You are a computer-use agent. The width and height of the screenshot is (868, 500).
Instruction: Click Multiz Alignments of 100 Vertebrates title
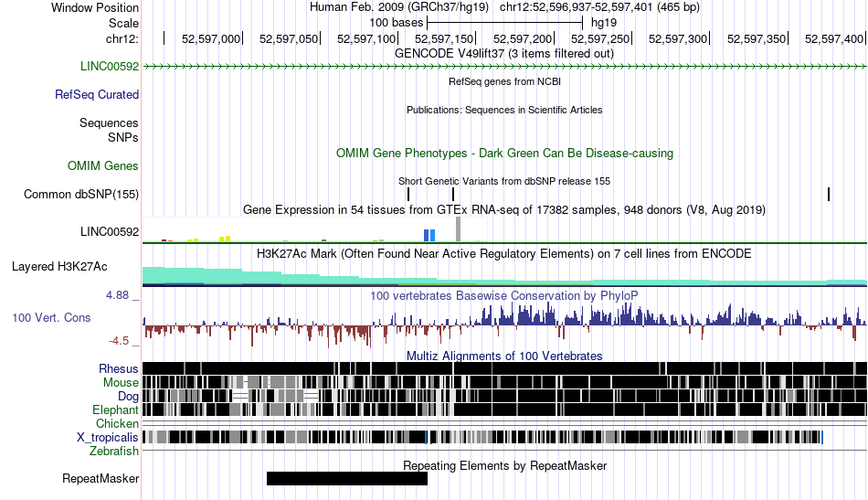[x=504, y=356]
